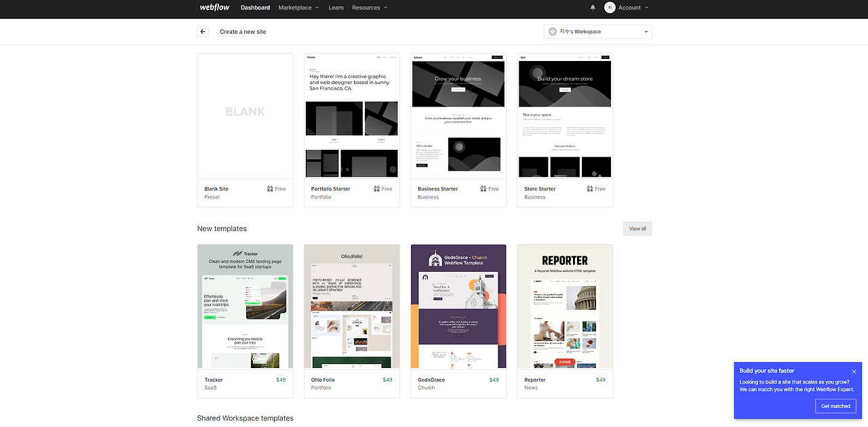Viewport: 868px width, 427px height.
Task: Open the Account dropdown
Action: click(633, 7)
